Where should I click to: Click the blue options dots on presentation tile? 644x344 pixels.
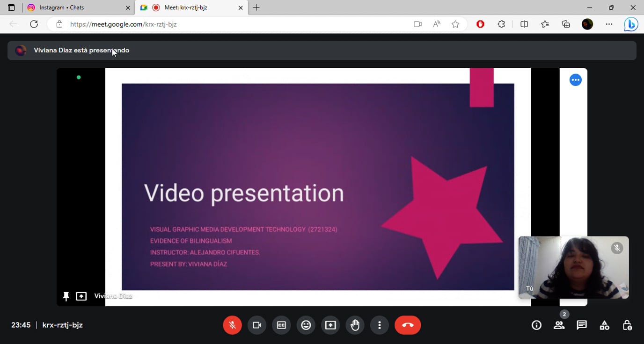point(575,80)
